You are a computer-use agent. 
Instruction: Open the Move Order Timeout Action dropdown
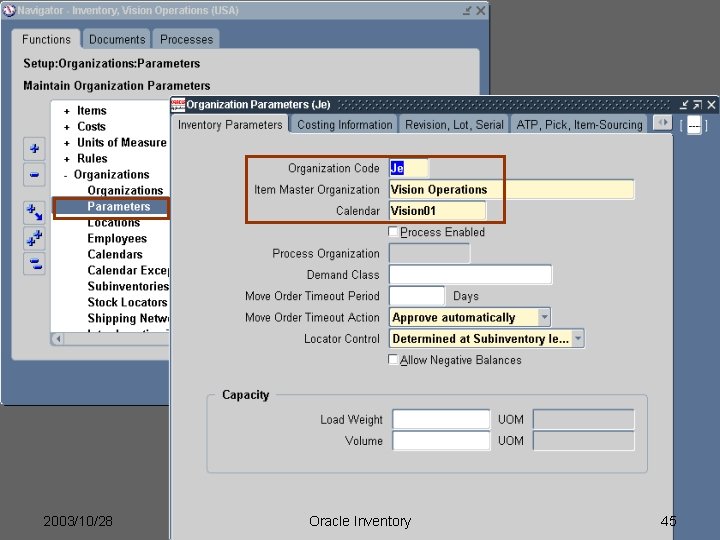coord(544,317)
